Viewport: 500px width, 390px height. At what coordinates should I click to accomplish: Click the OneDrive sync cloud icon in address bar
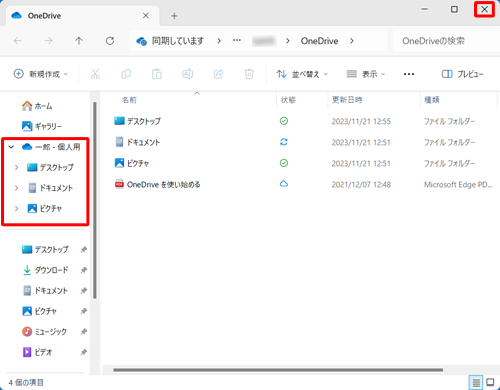141,41
